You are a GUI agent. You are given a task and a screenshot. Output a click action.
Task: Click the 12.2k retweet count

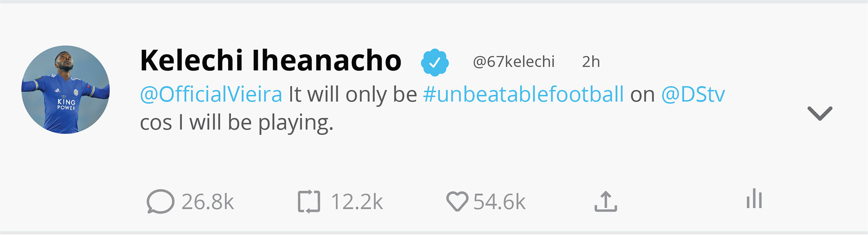[357, 202]
